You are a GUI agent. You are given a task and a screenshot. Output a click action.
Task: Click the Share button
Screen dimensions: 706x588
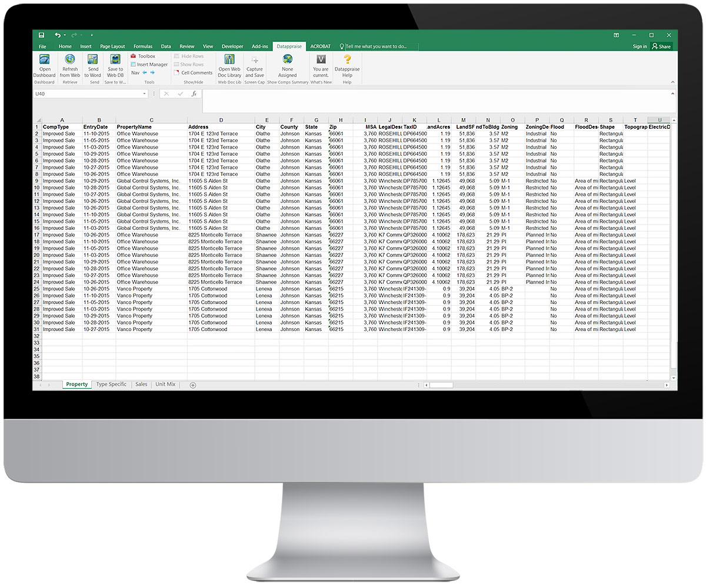pyautogui.click(x=661, y=46)
